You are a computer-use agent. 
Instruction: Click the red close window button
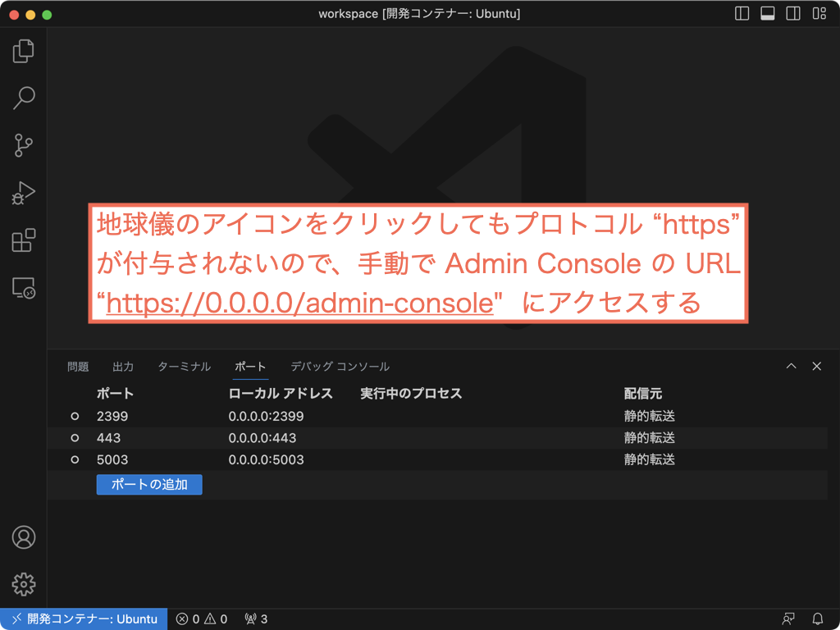point(14,15)
